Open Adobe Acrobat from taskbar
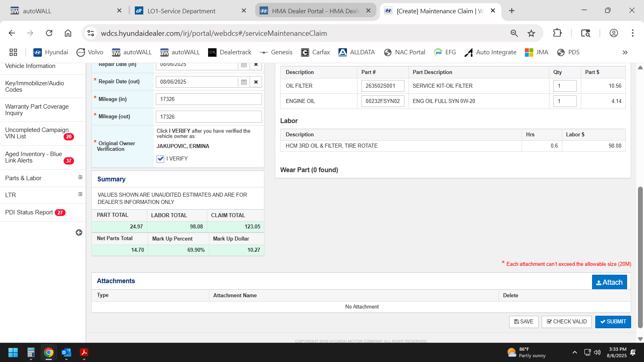The height and width of the screenshot is (362, 644). click(84, 353)
